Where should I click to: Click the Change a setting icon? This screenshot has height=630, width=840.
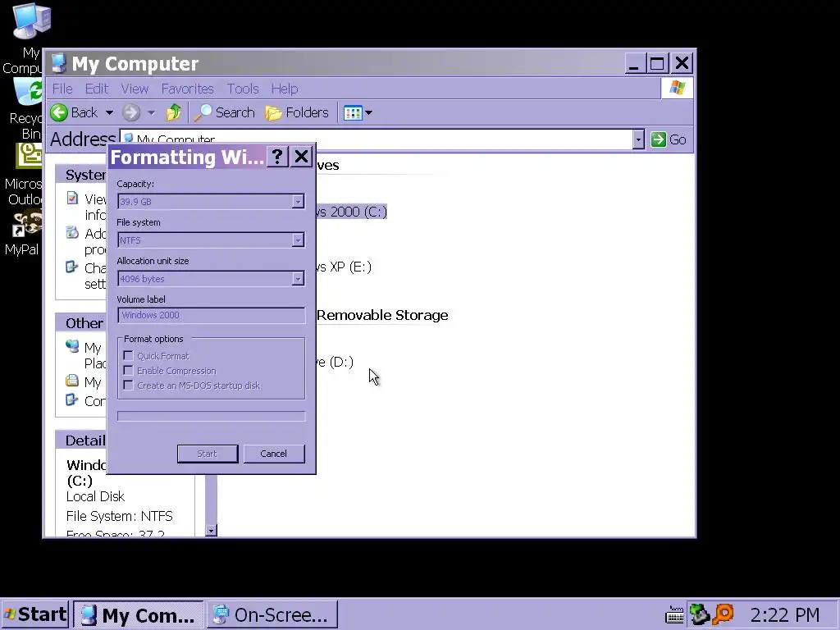72,267
